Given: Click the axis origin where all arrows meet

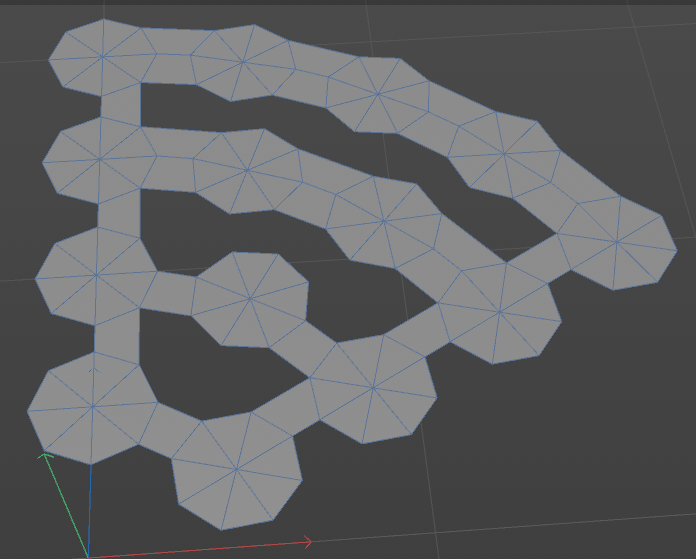Looking at the screenshot, I should [88, 556].
